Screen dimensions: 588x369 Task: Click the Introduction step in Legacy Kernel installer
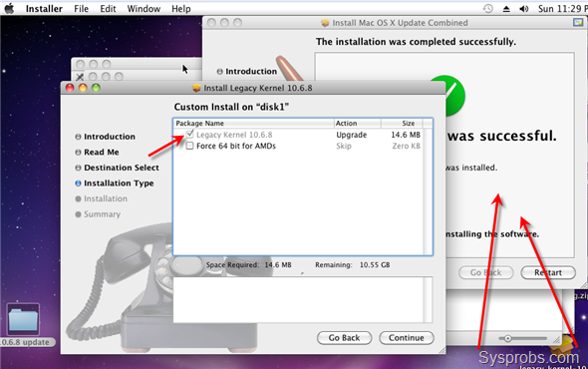click(x=109, y=137)
